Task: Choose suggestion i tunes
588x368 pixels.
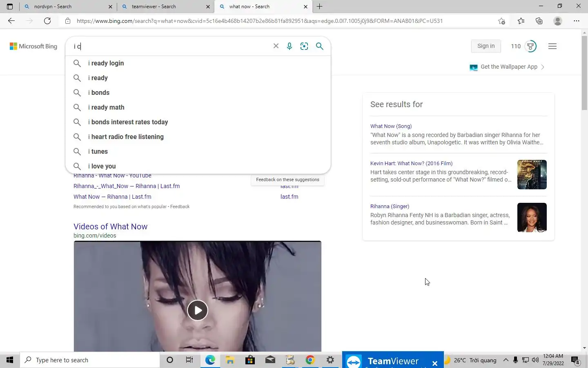Action: [198, 151]
